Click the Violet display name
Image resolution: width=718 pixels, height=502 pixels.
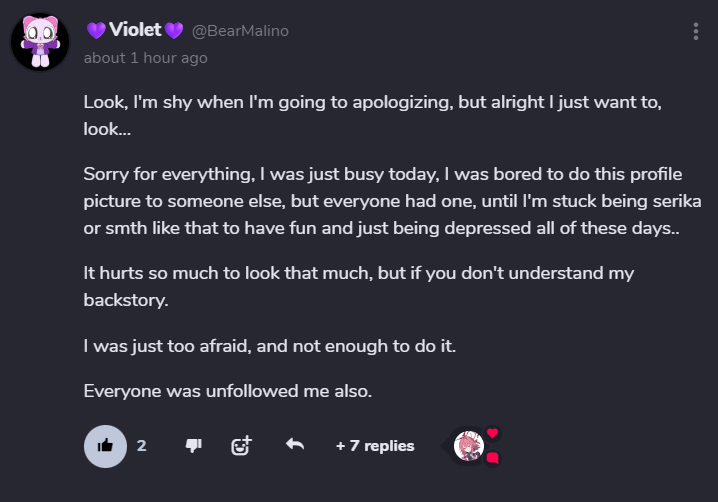[x=136, y=30]
